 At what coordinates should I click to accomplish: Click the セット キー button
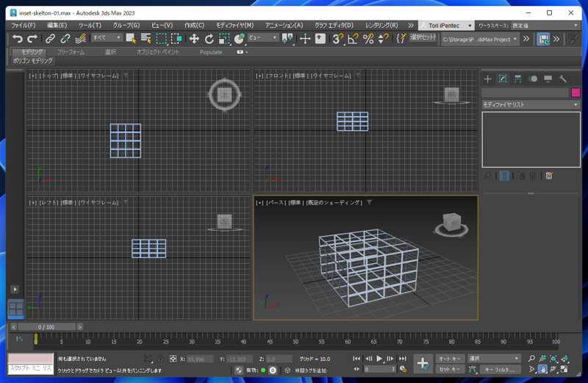pyautogui.click(x=450, y=370)
